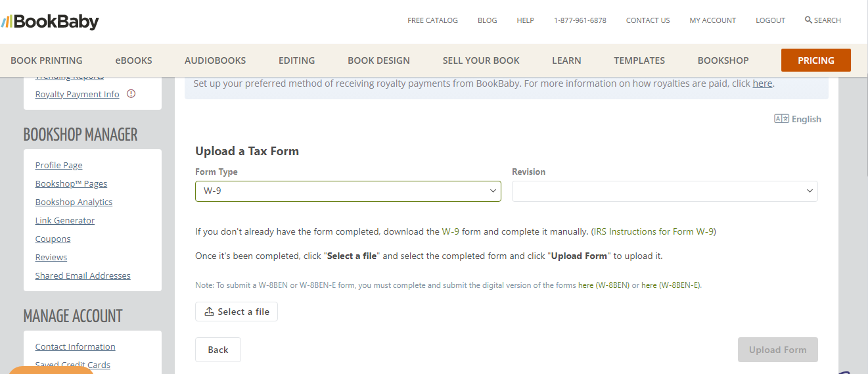The image size is (868, 374).
Task: Open the eBOOKS menu
Action: pos(134,60)
